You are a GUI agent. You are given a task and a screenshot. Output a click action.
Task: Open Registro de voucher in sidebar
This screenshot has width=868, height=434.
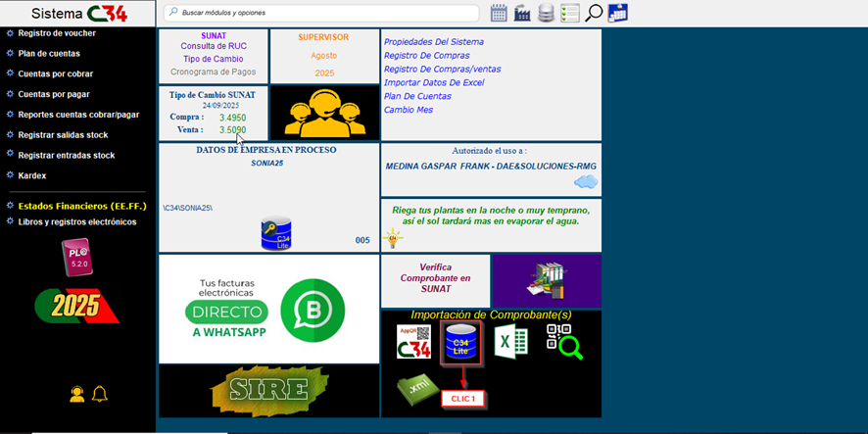point(57,33)
